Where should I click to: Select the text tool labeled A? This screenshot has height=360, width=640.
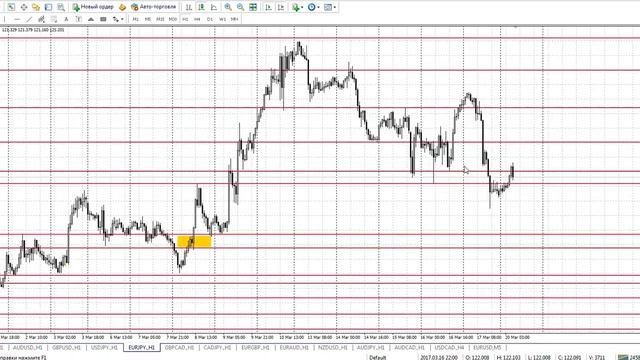[66, 19]
